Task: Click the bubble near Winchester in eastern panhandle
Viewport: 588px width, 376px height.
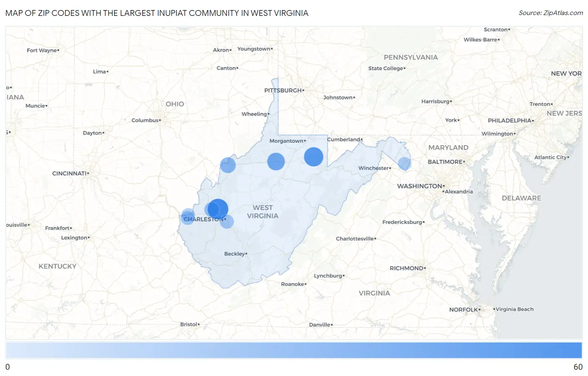Action: 404,164
